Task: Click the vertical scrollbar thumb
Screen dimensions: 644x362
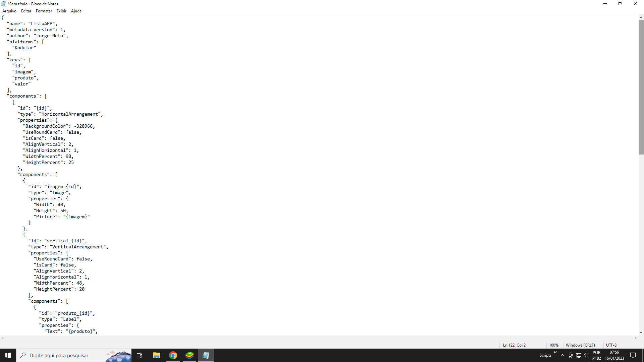Action: tap(641, 87)
